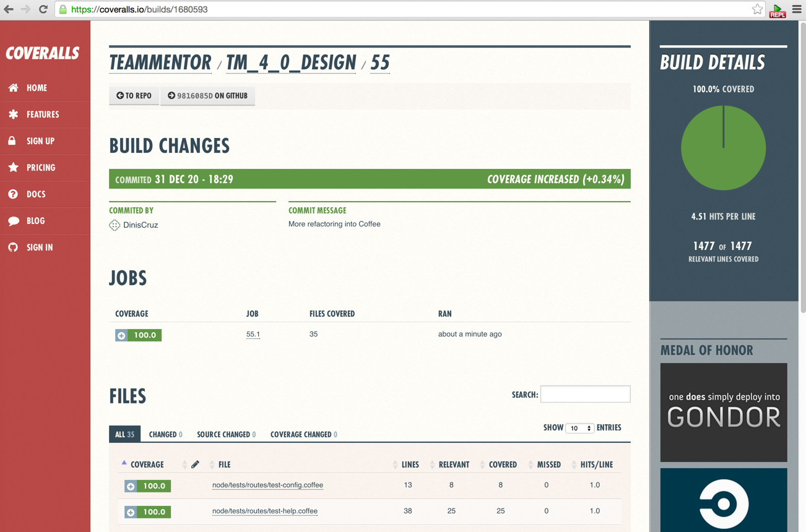Open Blog in the sidebar menu
The width and height of the screenshot is (806, 532).
click(x=35, y=221)
